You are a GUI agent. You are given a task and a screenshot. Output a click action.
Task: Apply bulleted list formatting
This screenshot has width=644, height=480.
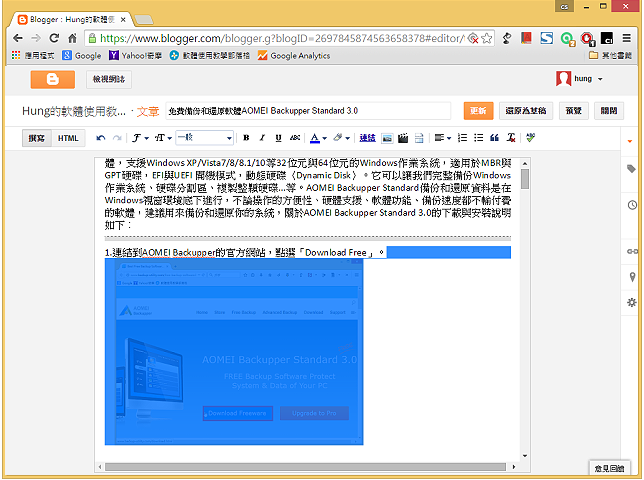tap(478, 138)
